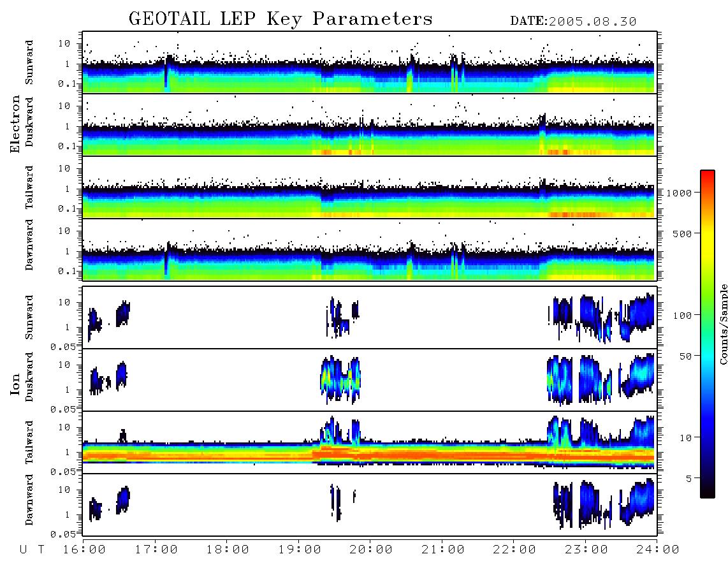Click the "0.05" tick of Ion Sunward panel

pyautogui.click(x=63, y=346)
